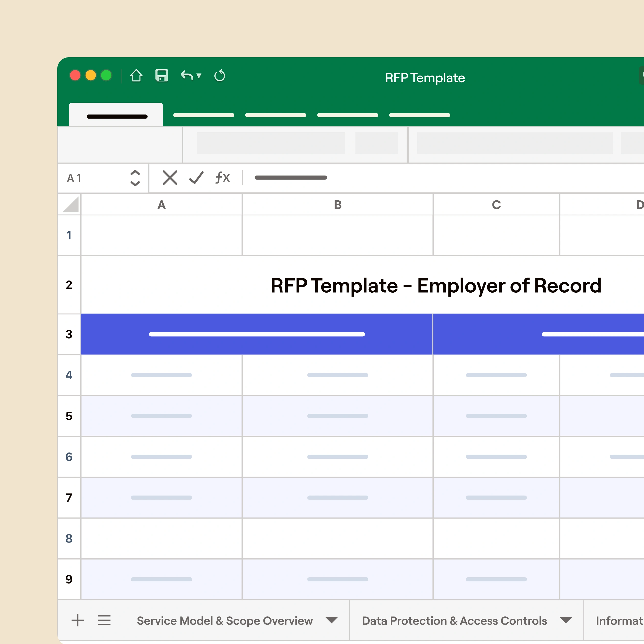Select column B header
Image resolution: width=644 pixels, height=644 pixels.
[x=338, y=205]
